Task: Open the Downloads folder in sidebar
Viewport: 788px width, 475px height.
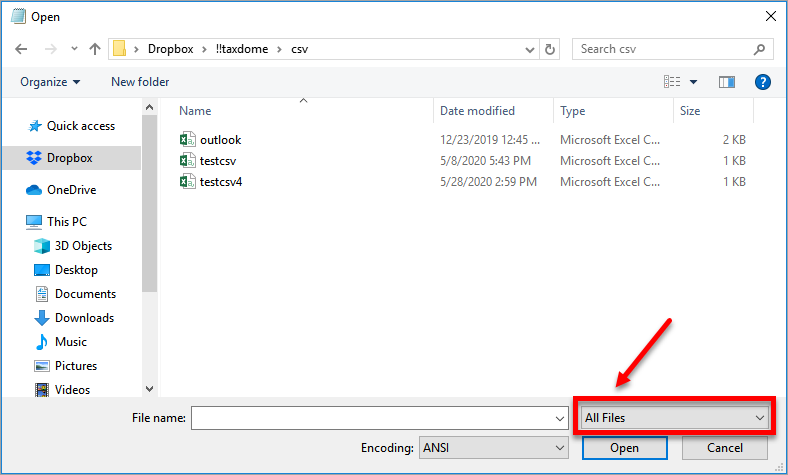Action: click(84, 318)
